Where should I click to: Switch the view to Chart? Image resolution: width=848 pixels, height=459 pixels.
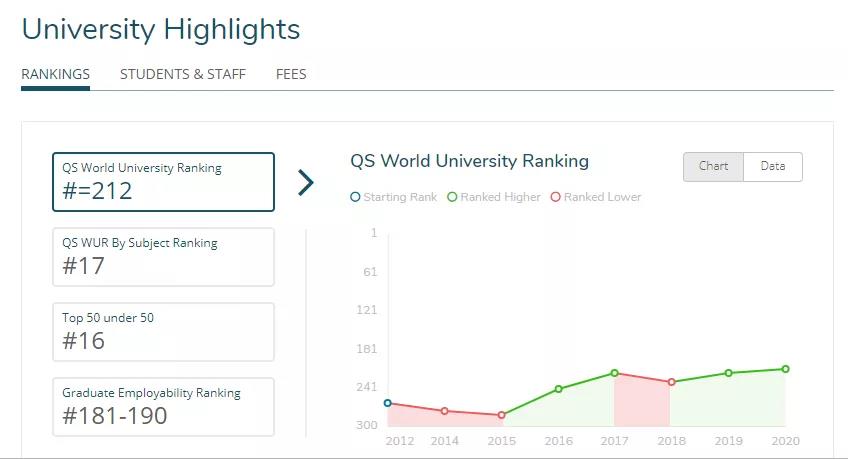(x=713, y=167)
